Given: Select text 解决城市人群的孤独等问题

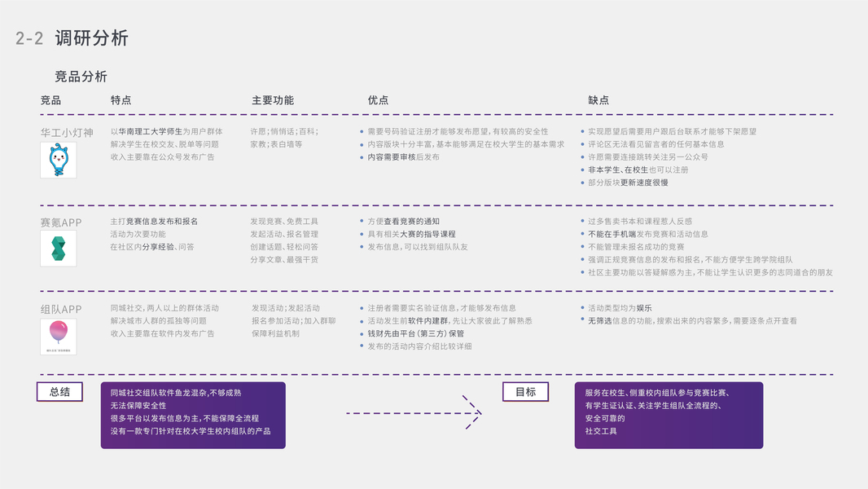Looking at the screenshot, I should pyautogui.click(x=158, y=321).
